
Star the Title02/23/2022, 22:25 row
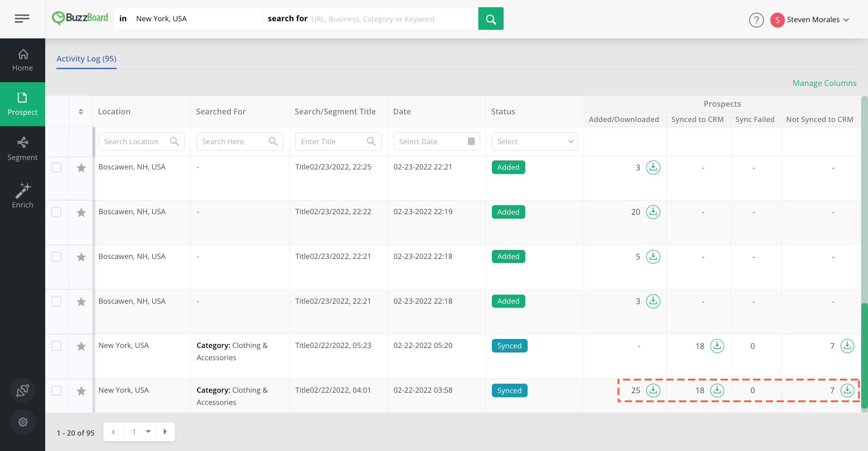81,168
